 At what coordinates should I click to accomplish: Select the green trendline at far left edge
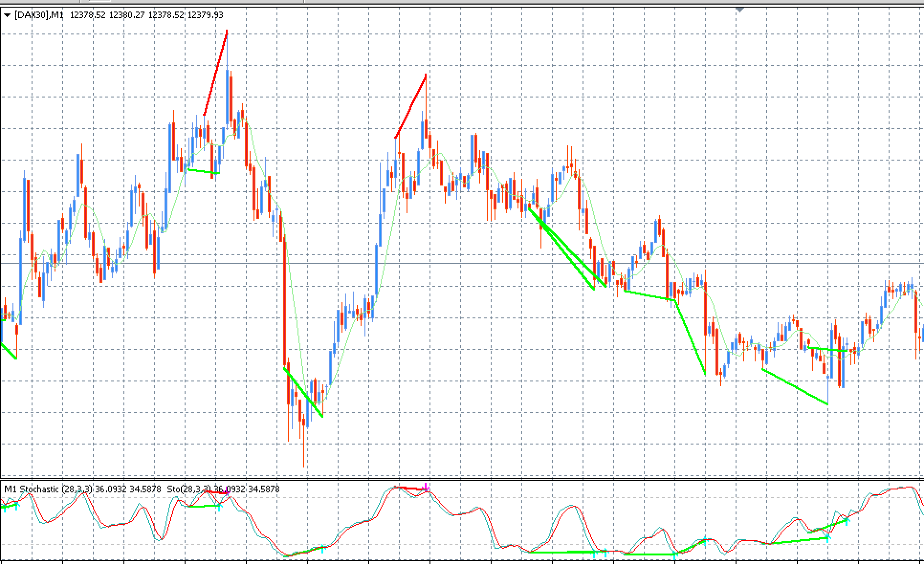pos(9,351)
